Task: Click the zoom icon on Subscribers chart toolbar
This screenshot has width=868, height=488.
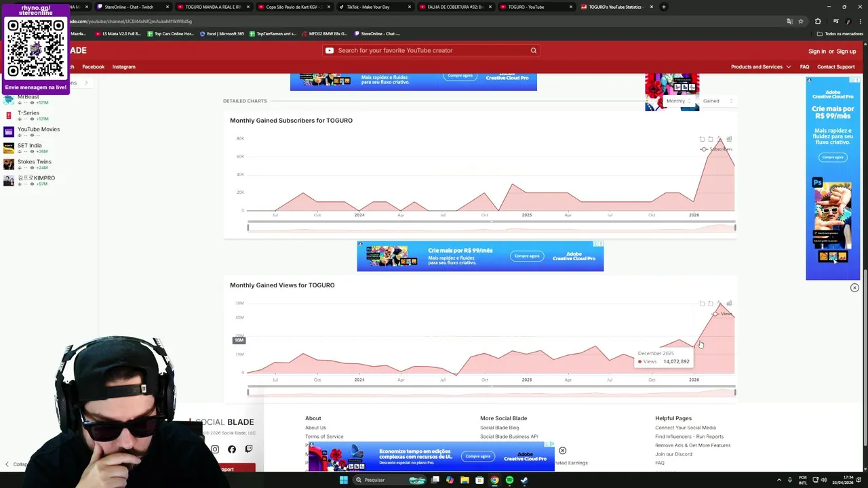Action: 702,139
